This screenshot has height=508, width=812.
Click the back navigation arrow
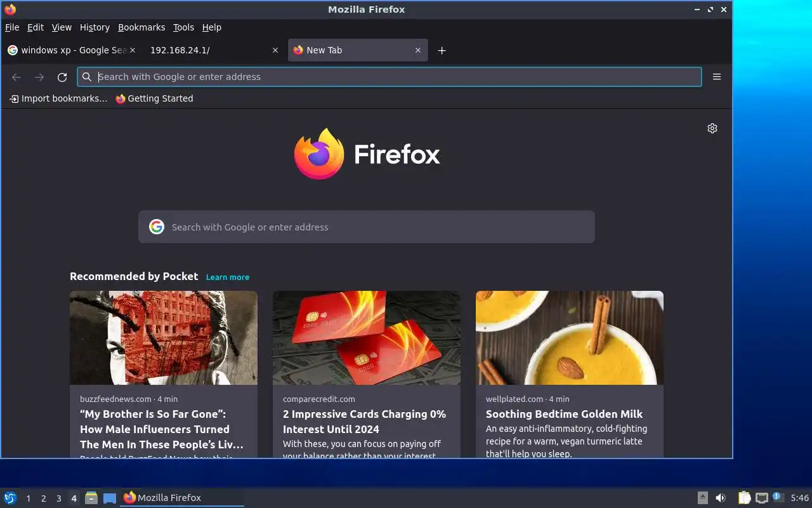click(x=16, y=77)
